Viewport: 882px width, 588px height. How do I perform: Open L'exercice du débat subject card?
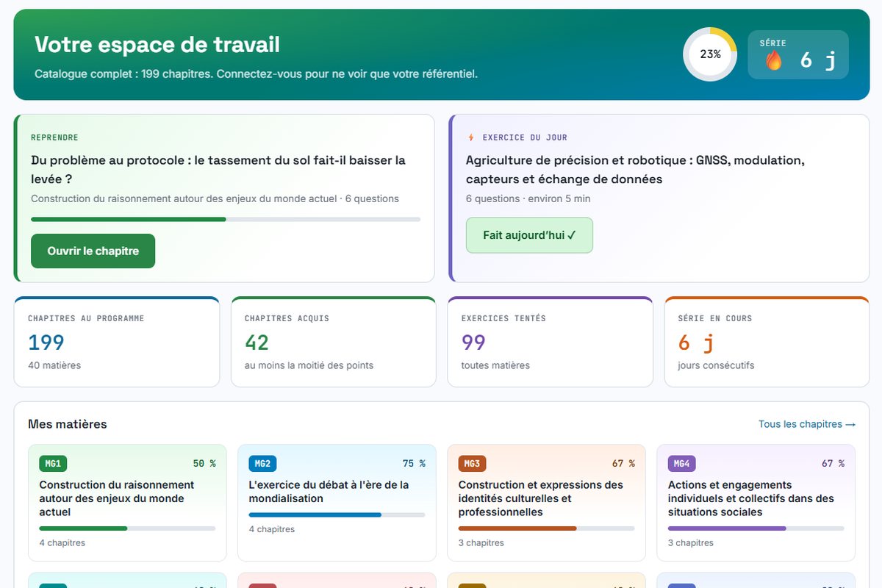(337, 503)
